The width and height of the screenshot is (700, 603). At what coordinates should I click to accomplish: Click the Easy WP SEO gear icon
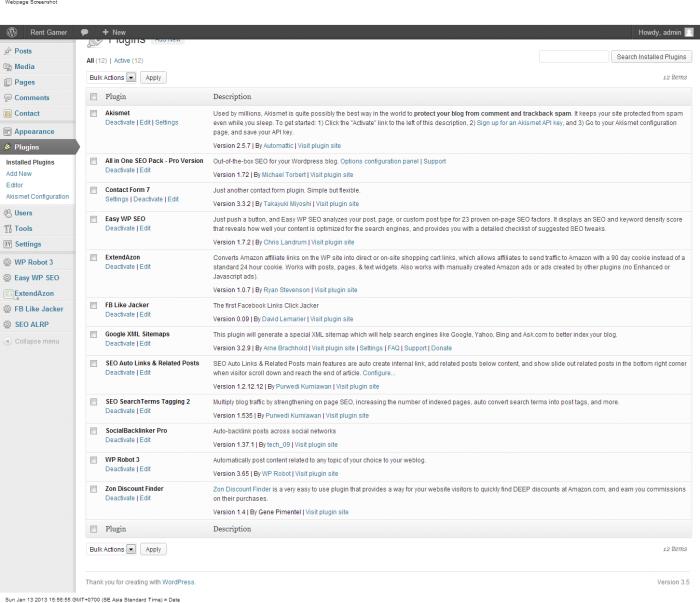point(7,278)
